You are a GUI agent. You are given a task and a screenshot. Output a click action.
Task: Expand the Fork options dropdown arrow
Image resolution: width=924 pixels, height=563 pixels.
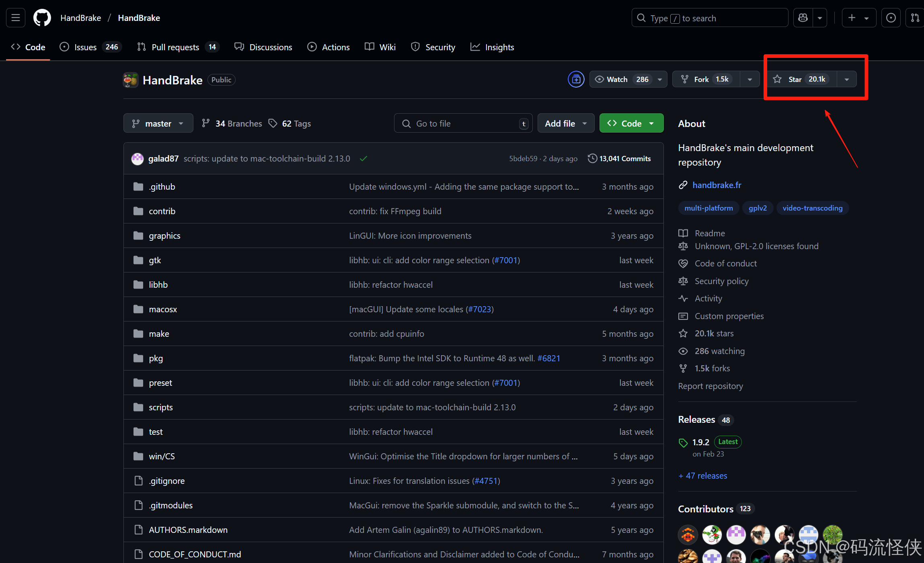click(x=750, y=79)
